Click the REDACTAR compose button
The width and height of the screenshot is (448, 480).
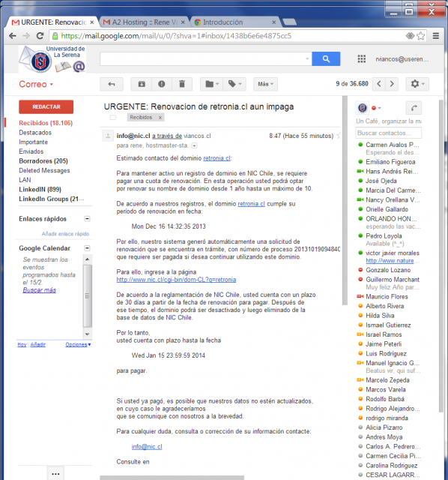pos(46,106)
